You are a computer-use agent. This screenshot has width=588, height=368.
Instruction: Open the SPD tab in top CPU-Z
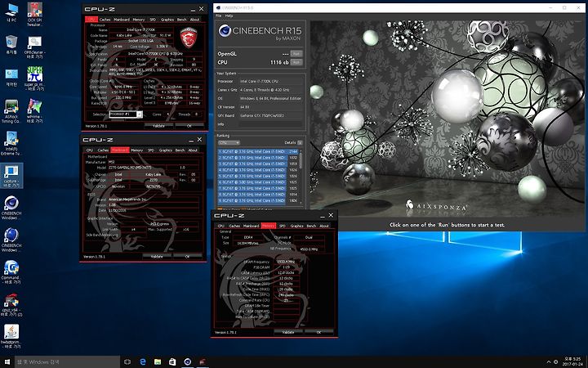(x=153, y=20)
